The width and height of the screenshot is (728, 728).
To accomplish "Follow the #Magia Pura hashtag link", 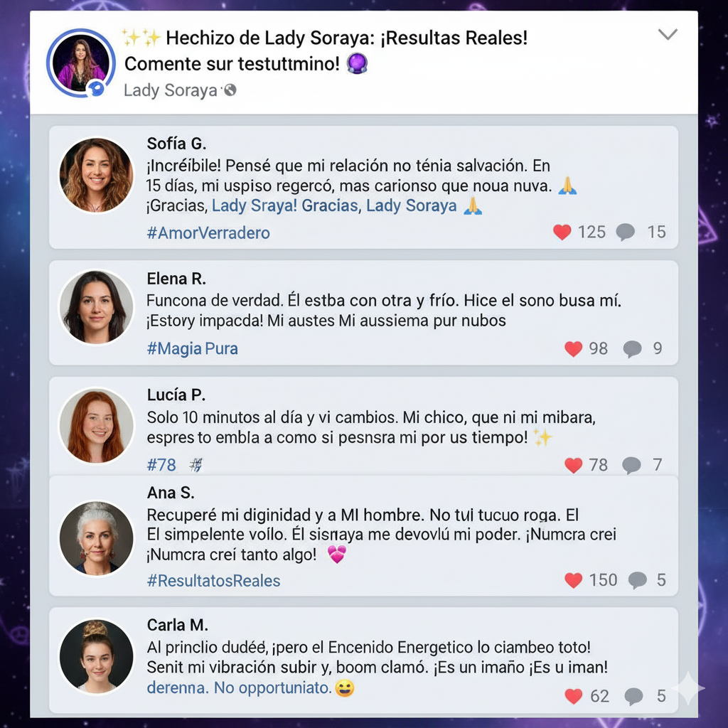I will [192, 348].
